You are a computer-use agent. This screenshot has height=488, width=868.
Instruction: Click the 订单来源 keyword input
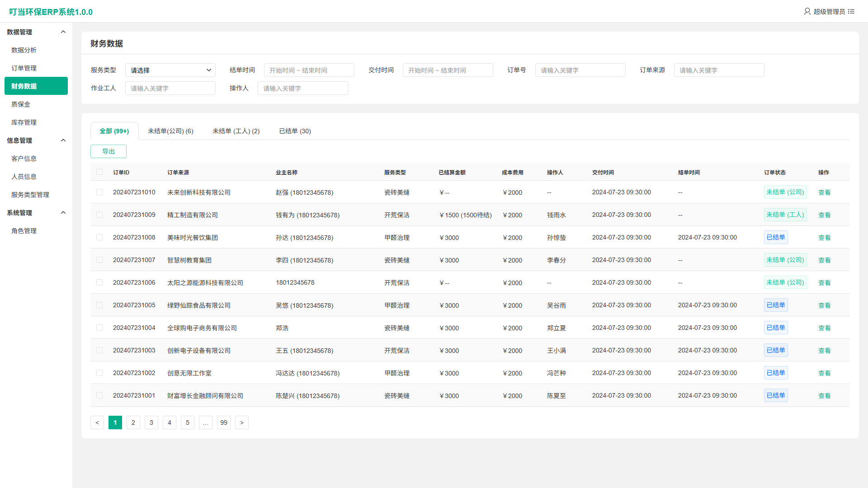(719, 70)
